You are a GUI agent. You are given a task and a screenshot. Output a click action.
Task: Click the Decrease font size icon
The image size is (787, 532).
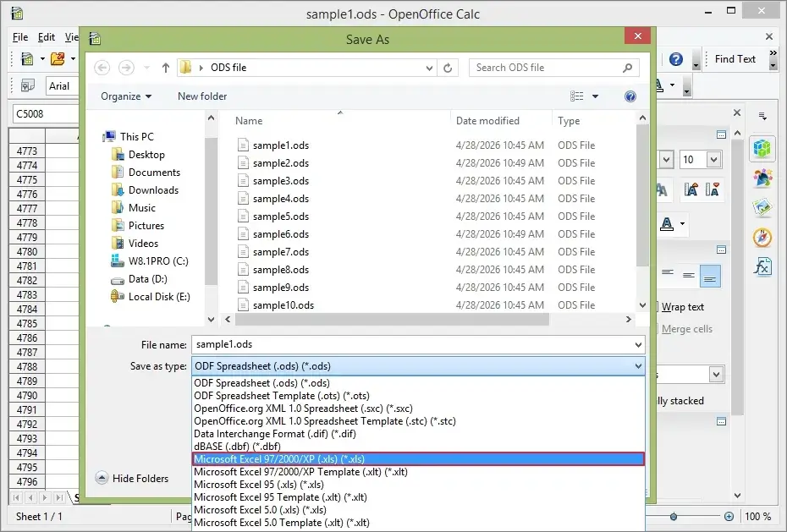tap(712, 189)
